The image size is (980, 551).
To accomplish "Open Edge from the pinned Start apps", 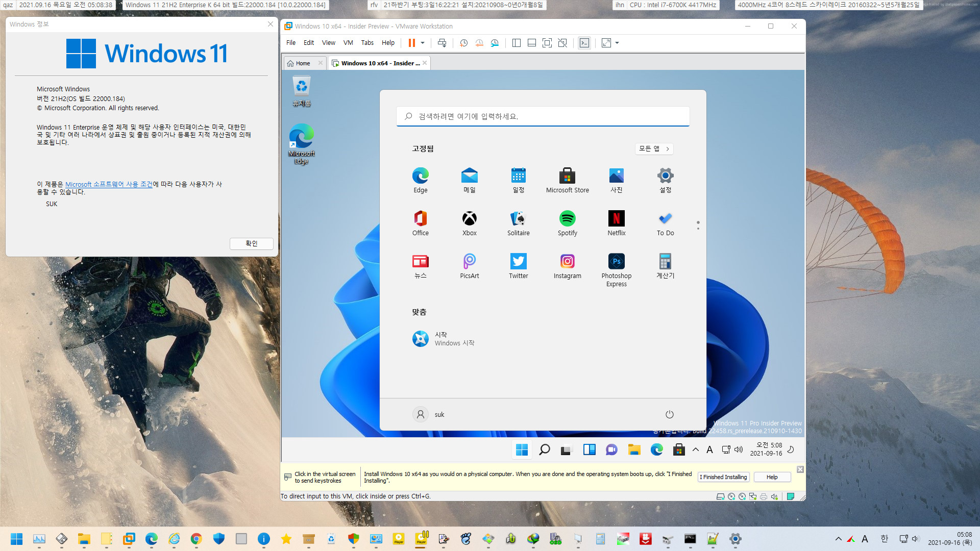I will tap(421, 180).
